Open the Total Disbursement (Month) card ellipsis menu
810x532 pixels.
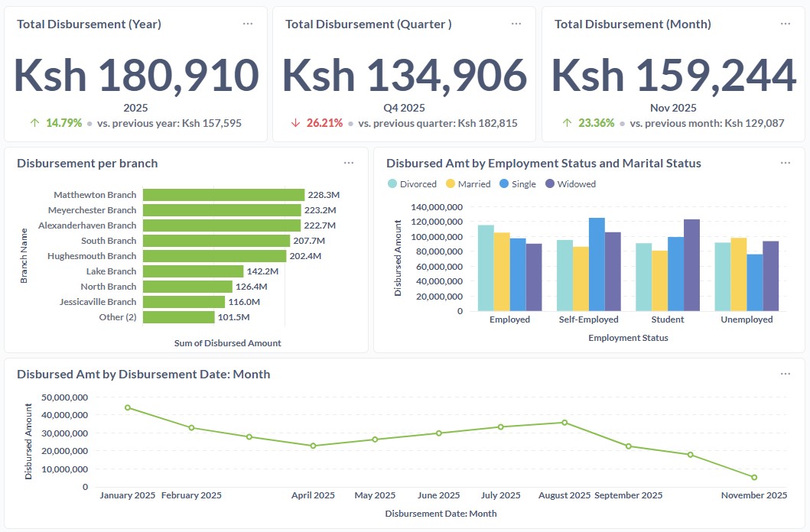click(786, 24)
